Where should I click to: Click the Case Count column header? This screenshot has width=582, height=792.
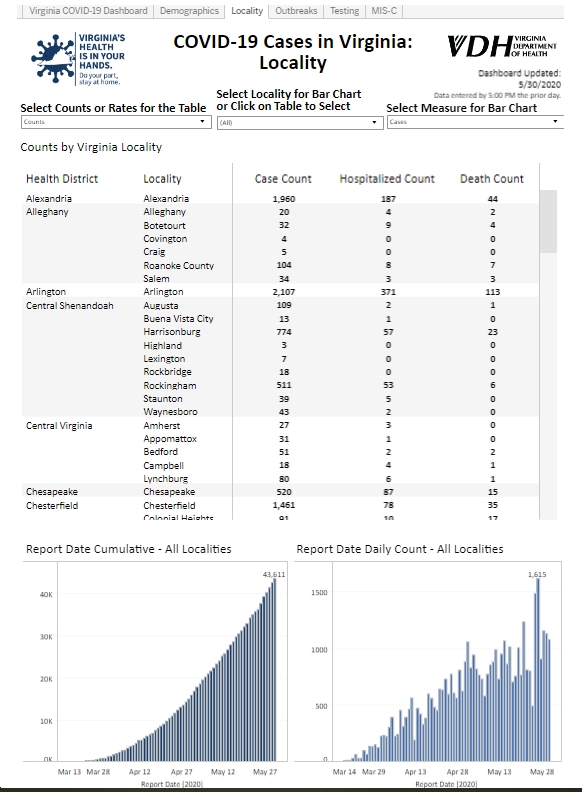coord(283,179)
